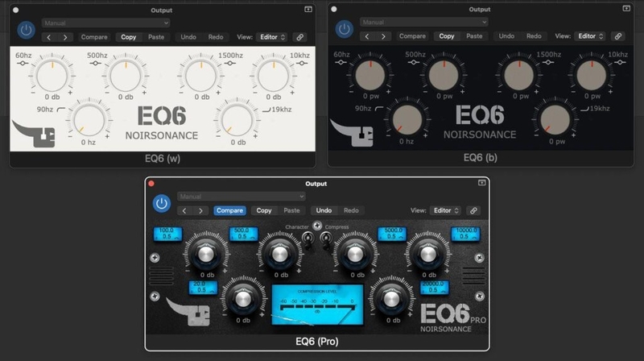Click the 500hz gain knob in EQ6 (w)

pyautogui.click(x=126, y=77)
